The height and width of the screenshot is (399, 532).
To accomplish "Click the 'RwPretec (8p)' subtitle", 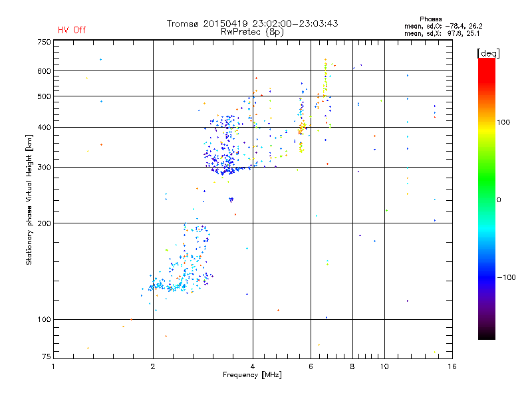I will (252, 32).
